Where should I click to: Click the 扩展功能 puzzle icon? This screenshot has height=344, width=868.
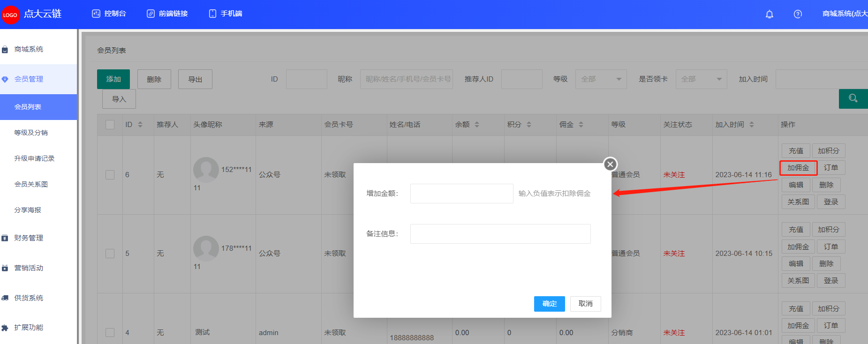5,328
